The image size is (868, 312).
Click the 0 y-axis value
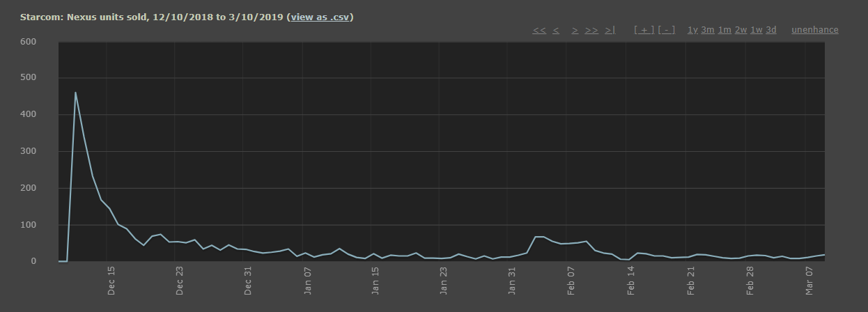coord(33,261)
